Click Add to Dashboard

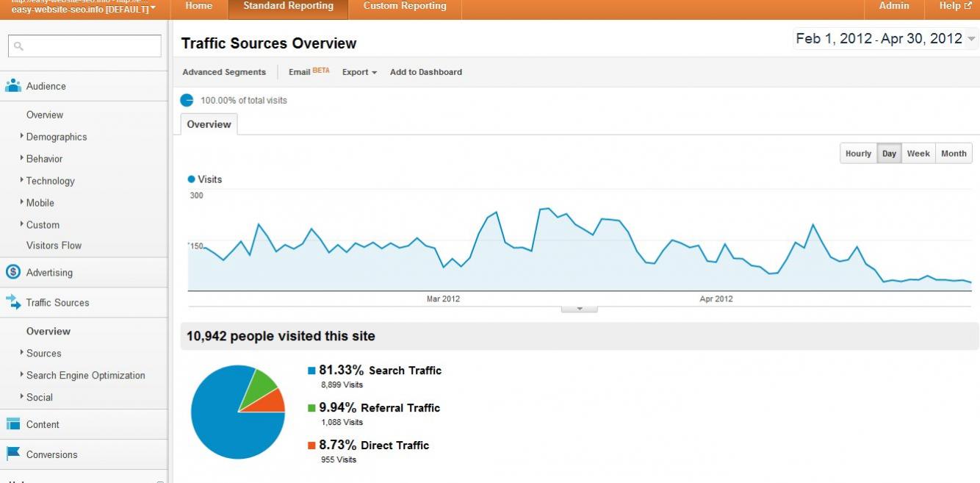[x=426, y=72]
